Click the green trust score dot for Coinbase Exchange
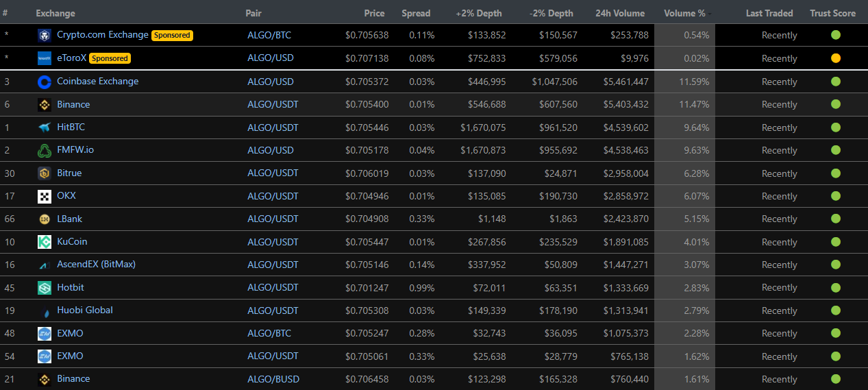 coord(835,82)
